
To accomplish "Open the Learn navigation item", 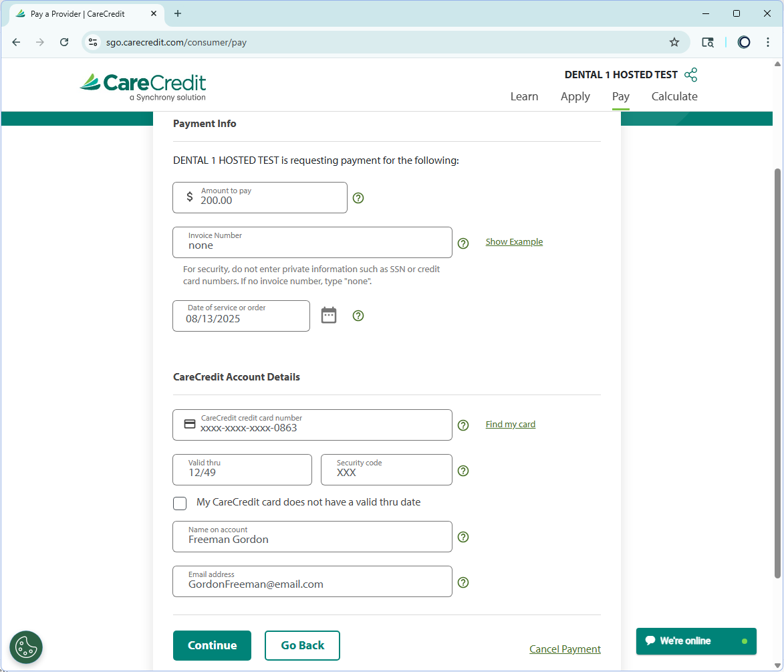I will click(x=524, y=96).
